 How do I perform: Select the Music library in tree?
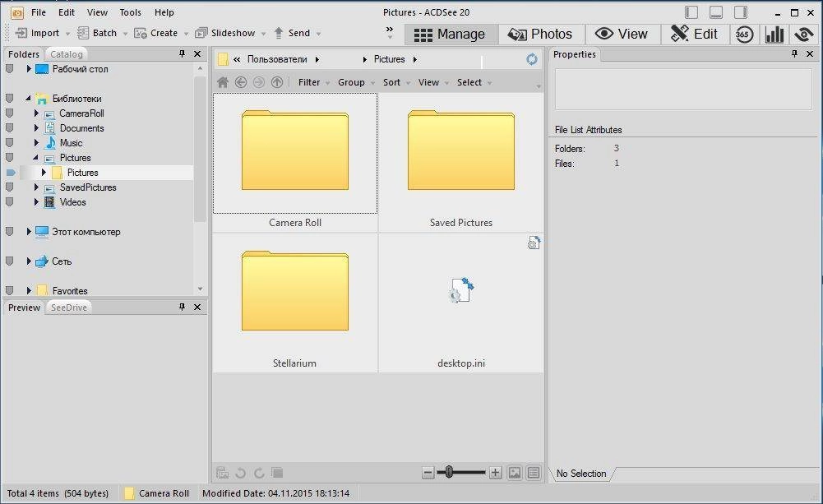coord(71,143)
